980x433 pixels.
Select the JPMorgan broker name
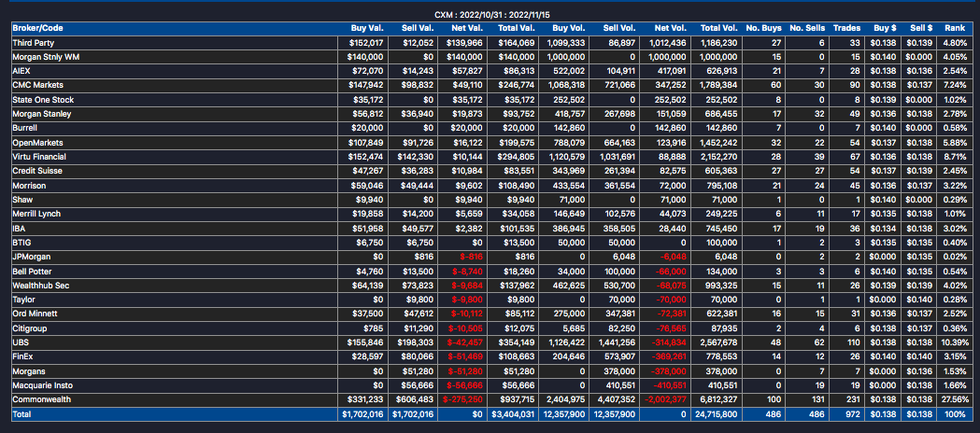[31, 257]
